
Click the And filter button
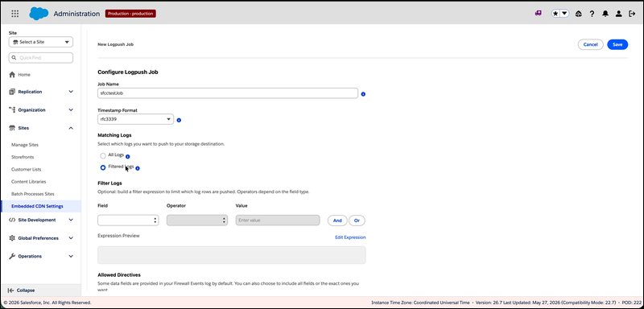[337, 220]
